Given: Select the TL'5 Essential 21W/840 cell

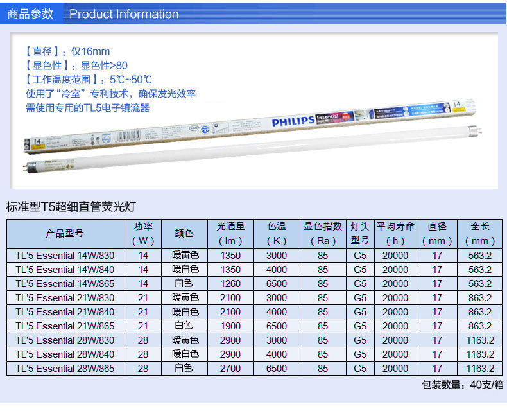Looking at the screenshot, I should [x=65, y=312].
